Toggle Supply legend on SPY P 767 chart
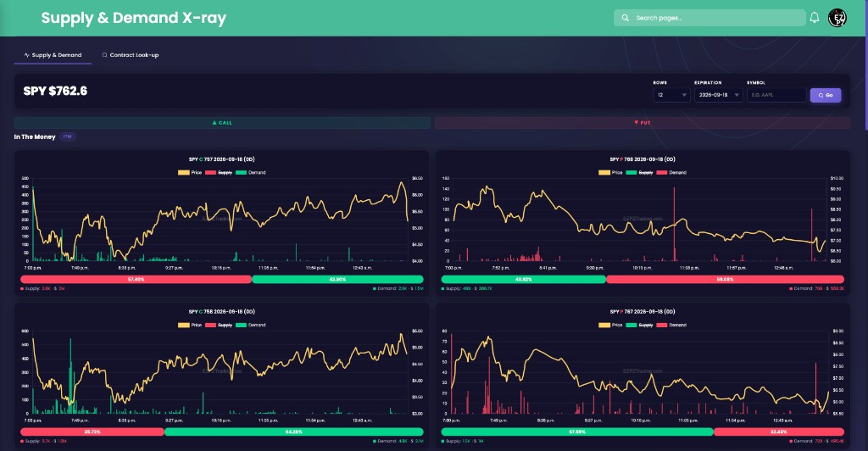The width and height of the screenshot is (868, 451). [639, 326]
